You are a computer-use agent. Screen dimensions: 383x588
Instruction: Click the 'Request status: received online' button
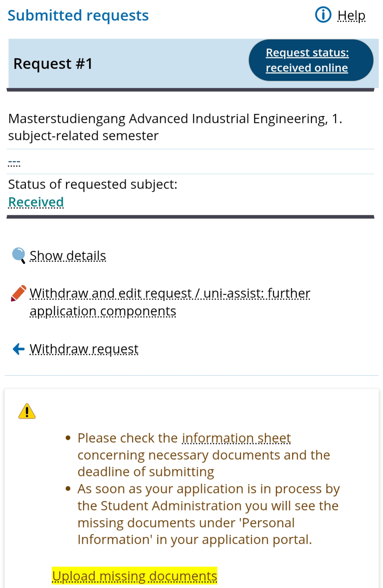311,60
